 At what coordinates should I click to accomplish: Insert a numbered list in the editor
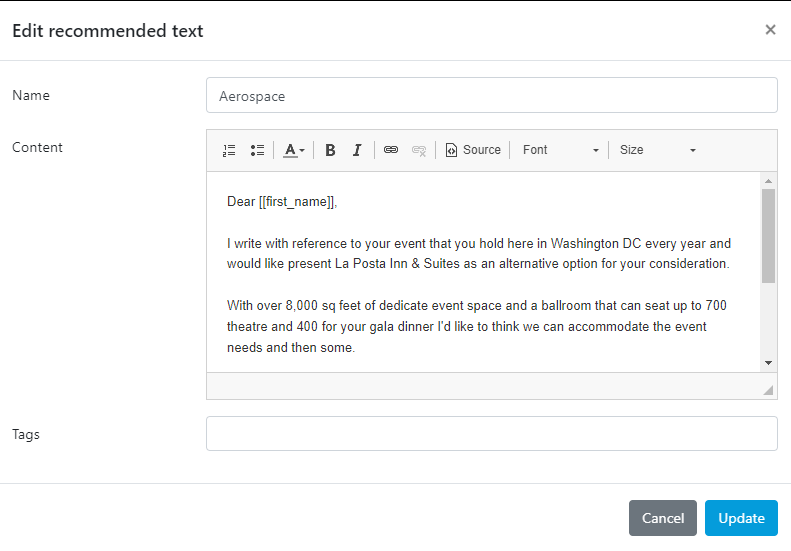tap(229, 150)
